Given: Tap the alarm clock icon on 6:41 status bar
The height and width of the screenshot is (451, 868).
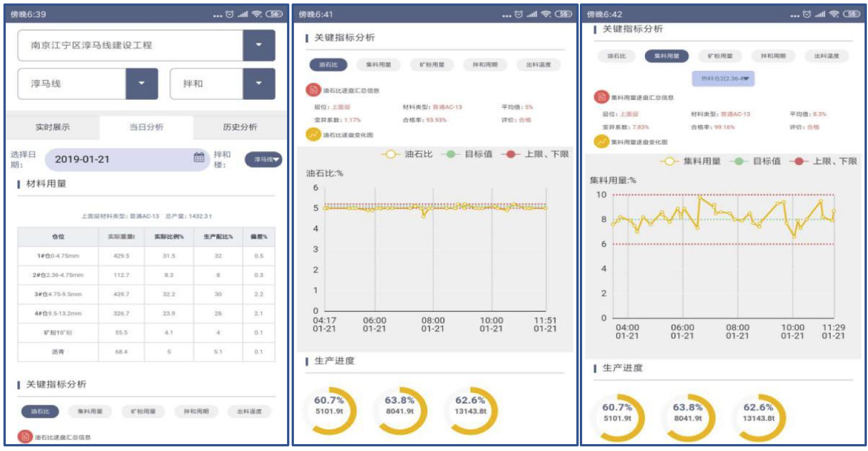Looking at the screenshot, I should click(x=518, y=14).
